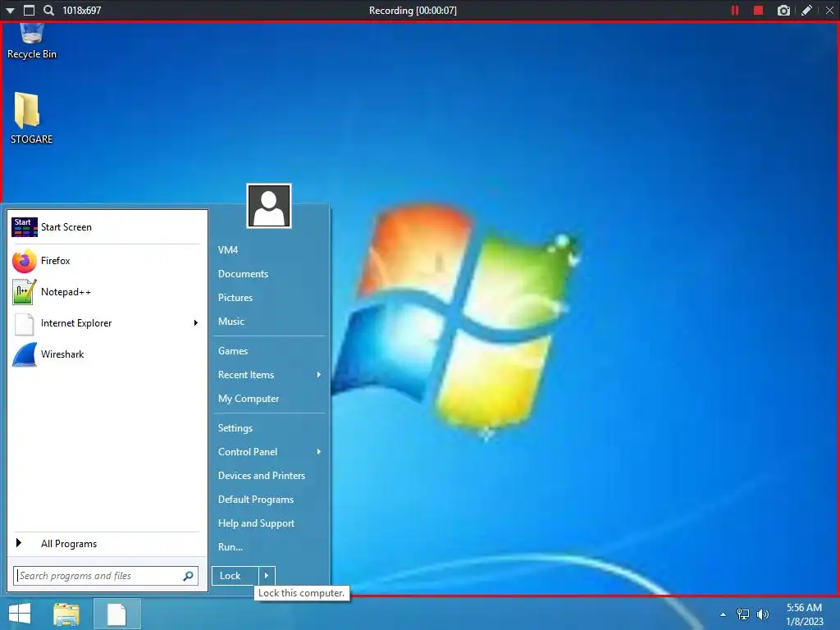The image size is (840, 630).
Task: Stop the screen recording
Action: pyautogui.click(x=758, y=10)
